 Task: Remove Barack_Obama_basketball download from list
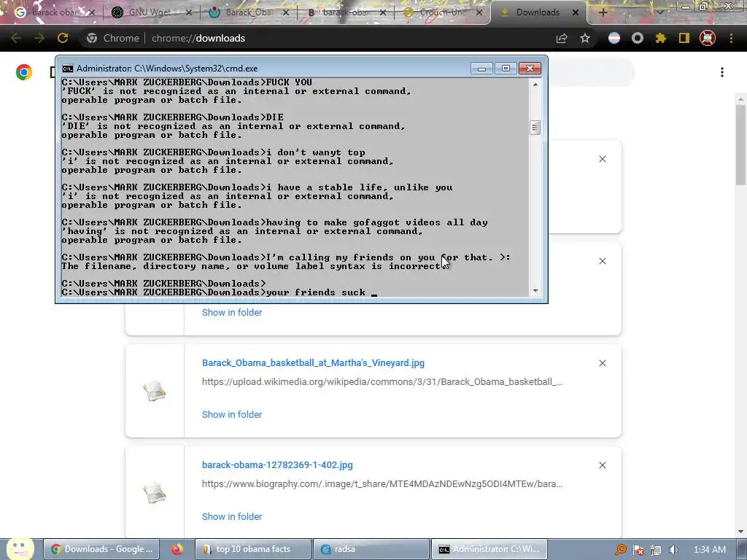603,363
